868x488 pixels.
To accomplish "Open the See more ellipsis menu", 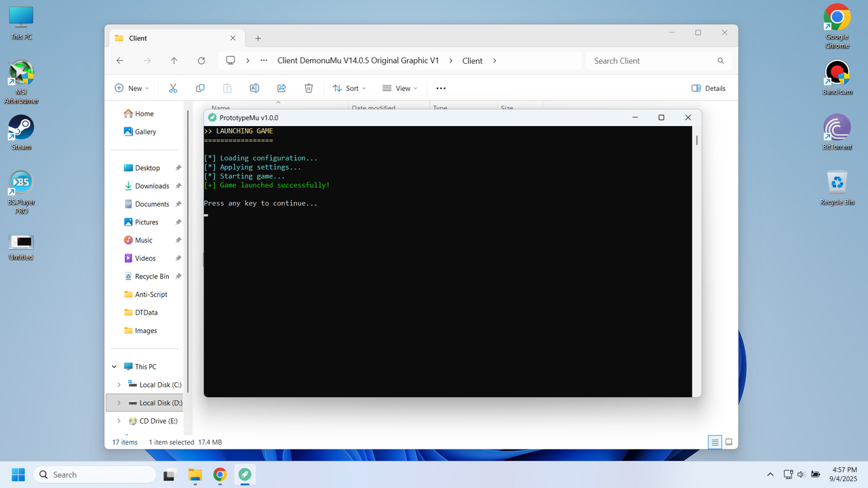I will point(441,88).
